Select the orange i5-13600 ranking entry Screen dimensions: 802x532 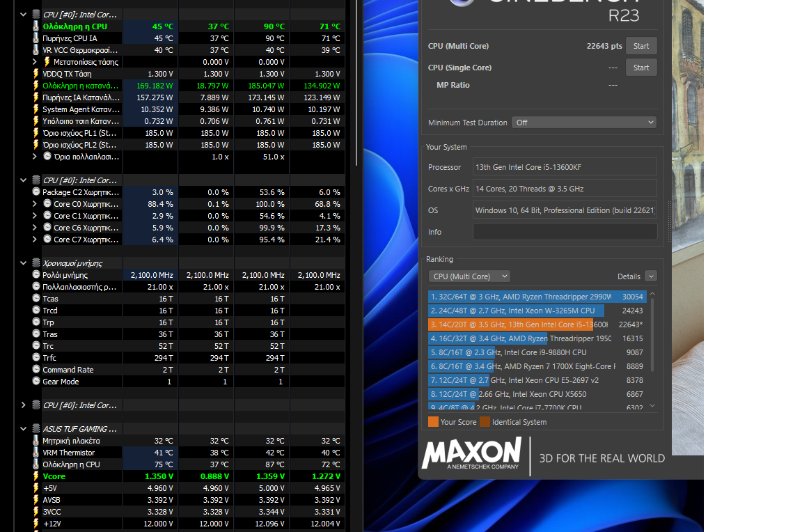pos(537,324)
